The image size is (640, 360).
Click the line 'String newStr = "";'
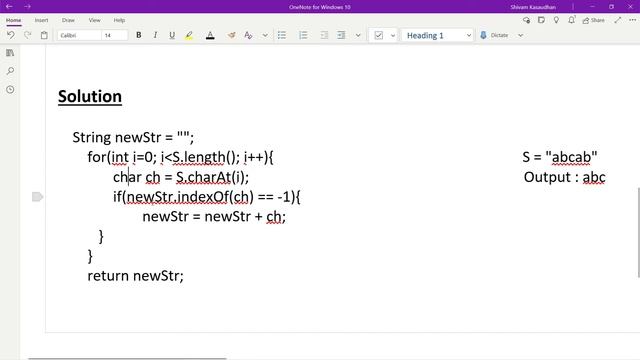point(133,137)
